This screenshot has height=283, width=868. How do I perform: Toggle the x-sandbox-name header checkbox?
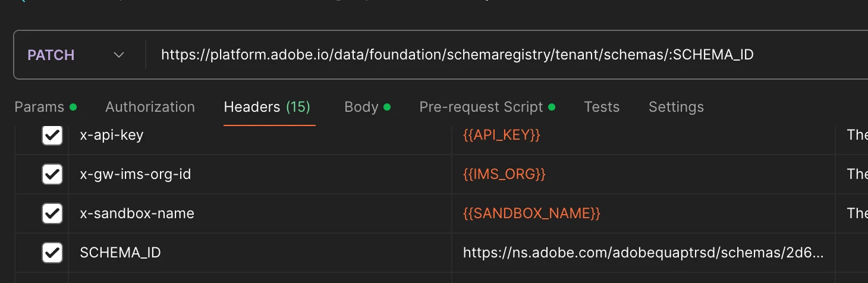click(x=52, y=213)
